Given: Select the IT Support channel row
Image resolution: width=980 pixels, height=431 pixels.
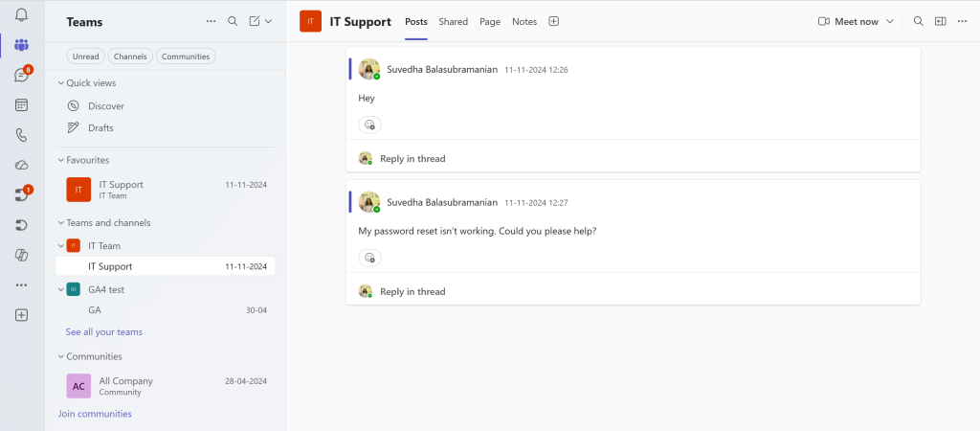Looking at the screenshot, I should click(165, 266).
